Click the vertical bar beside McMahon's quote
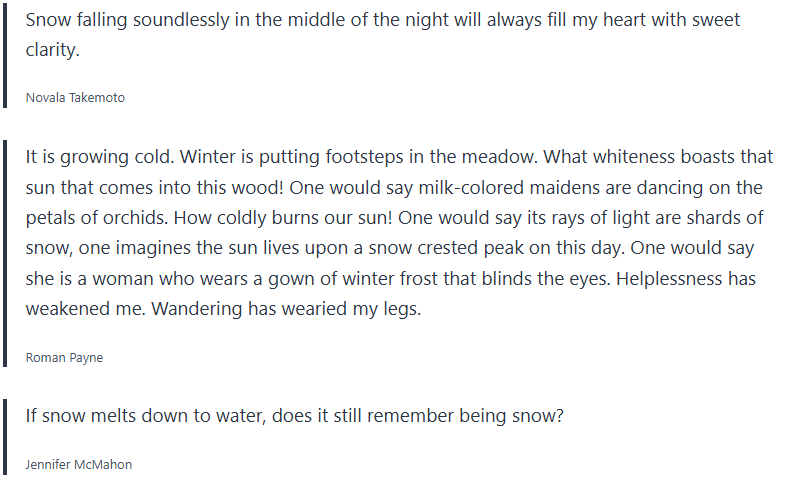Viewport: 810px width, 481px height. point(6,437)
